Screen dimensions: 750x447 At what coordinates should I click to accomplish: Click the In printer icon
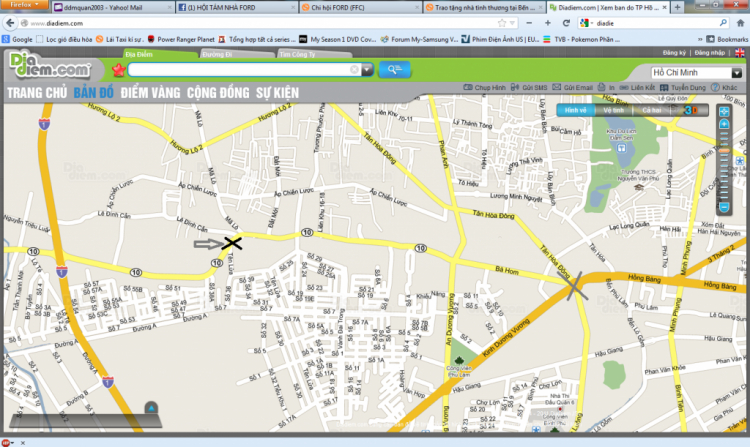click(x=601, y=87)
